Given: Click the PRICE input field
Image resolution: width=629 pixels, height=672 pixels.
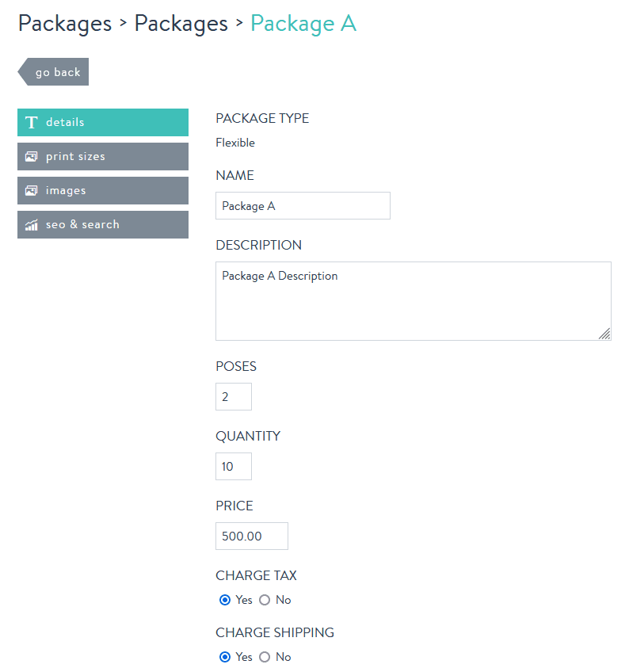Looking at the screenshot, I should [251, 536].
